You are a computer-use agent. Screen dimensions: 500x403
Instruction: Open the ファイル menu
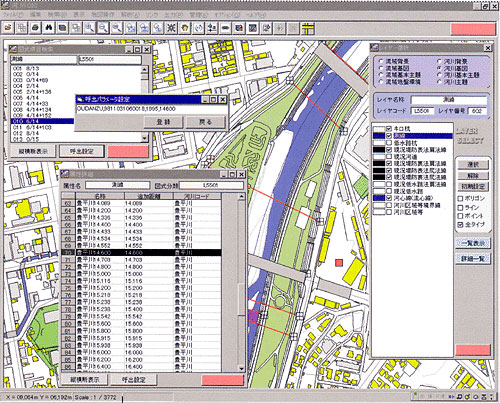coord(13,15)
